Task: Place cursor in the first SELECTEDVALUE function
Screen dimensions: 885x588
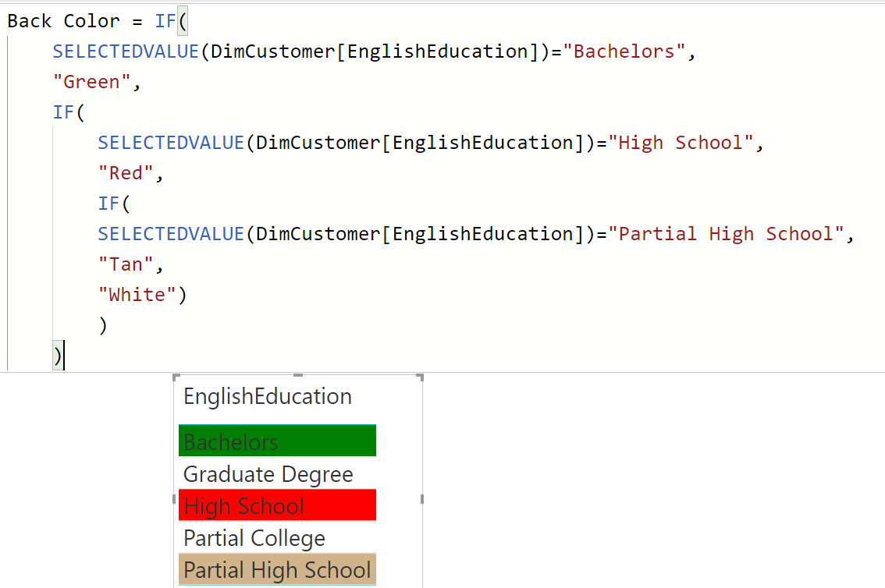Action: [x=125, y=51]
